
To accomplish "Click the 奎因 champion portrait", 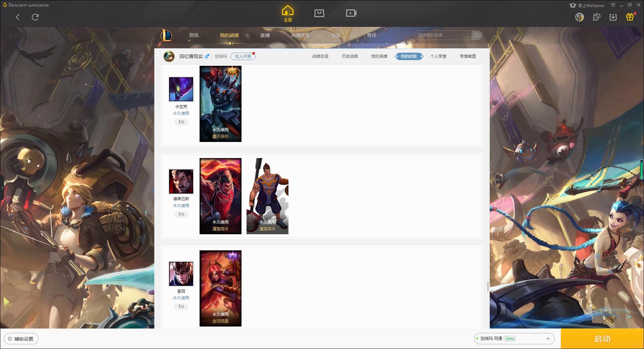I will [181, 274].
